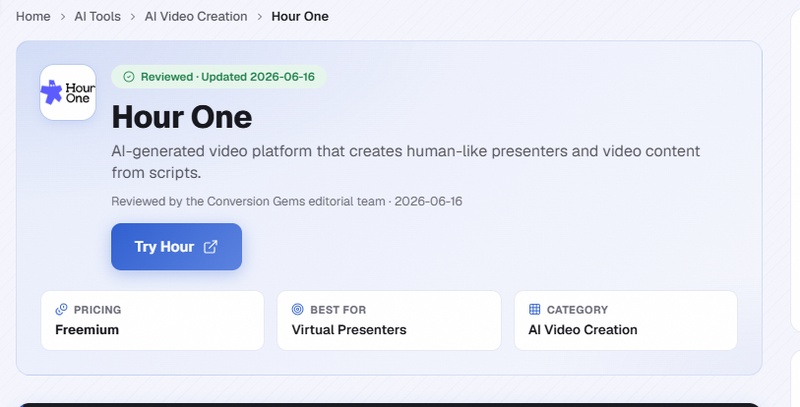Open AI Tools breadcrumb link

point(97,16)
